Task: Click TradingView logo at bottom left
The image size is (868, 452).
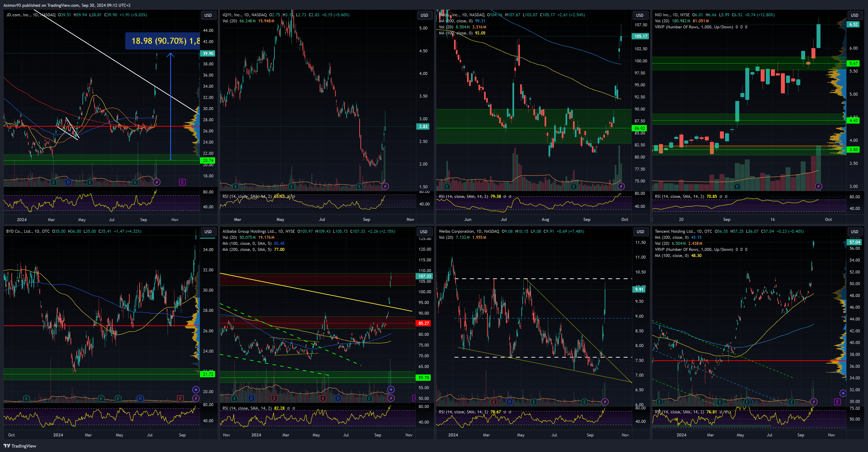Action: click(x=20, y=446)
